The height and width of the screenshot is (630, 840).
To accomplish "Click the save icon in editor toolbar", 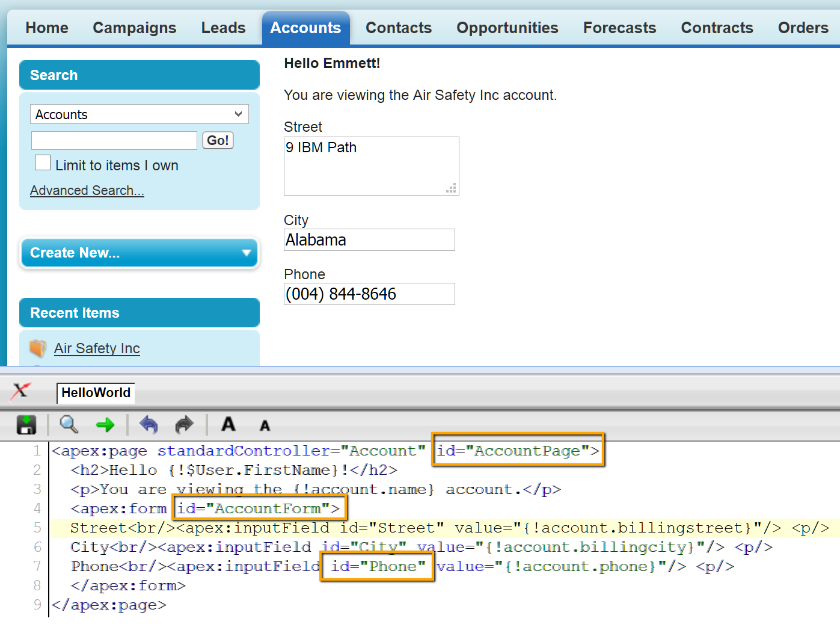I will pyautogui.click(x=26, y=425).
